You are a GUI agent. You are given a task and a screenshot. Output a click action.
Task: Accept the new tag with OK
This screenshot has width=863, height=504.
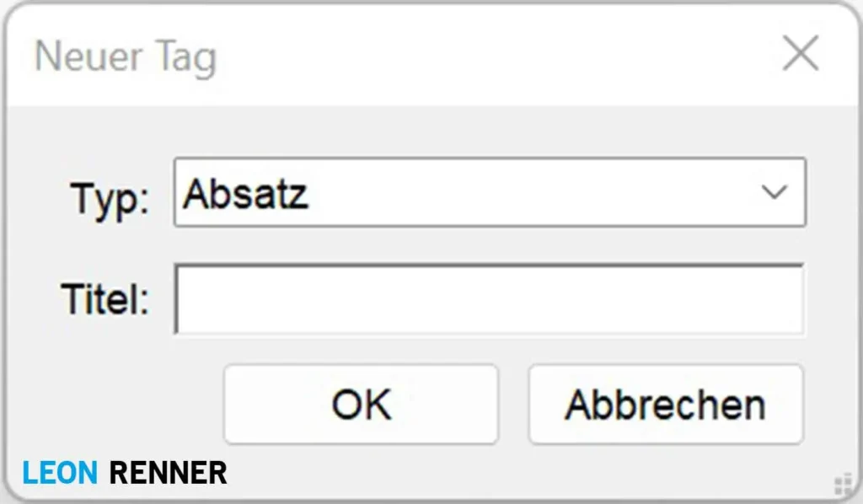[361, 405]
